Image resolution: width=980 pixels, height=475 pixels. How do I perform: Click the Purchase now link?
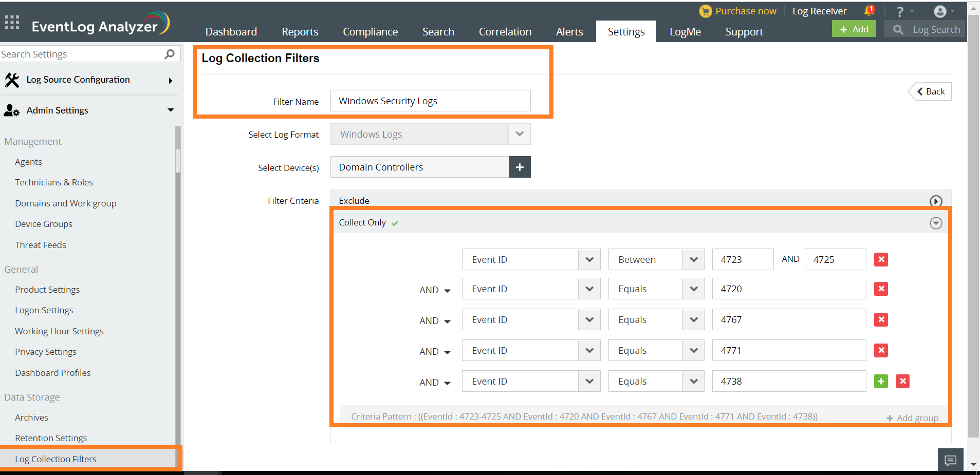pos(746,11)
